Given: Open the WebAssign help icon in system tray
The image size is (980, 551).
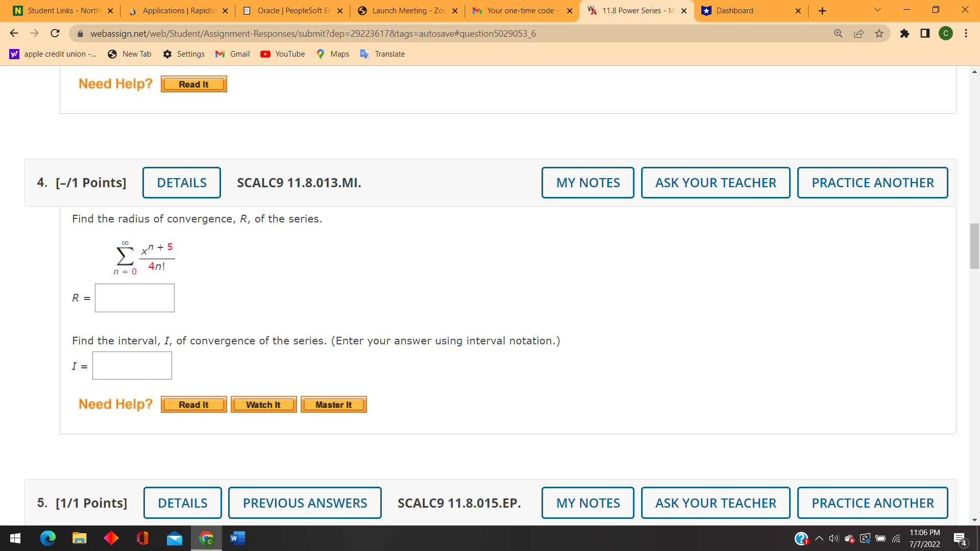Looking at the screenshot, I should [802, 538].
